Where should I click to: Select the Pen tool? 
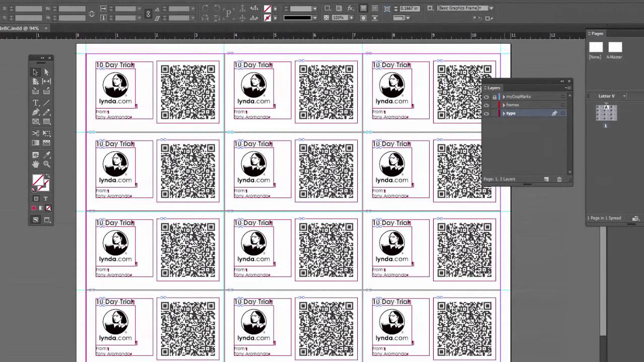[x=35, y=112]
